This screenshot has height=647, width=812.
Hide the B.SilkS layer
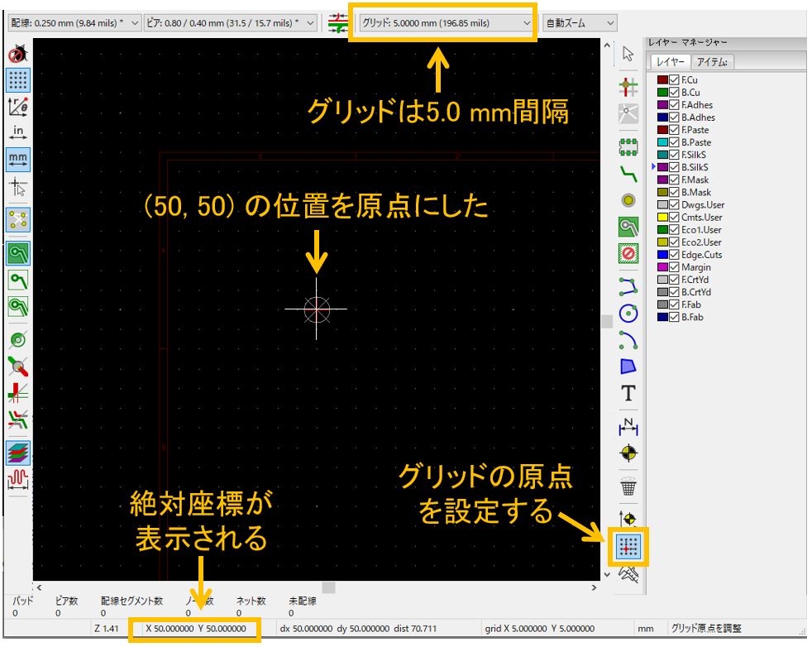point(674,167)
